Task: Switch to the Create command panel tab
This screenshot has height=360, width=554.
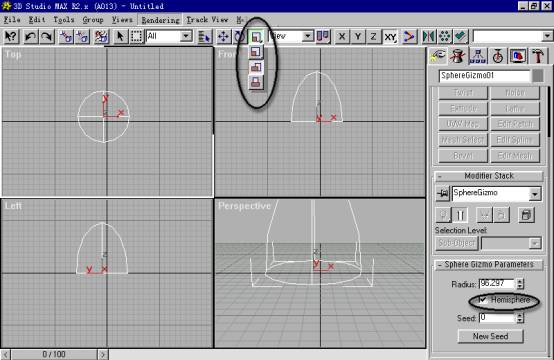Action: (x=438, y=56)
